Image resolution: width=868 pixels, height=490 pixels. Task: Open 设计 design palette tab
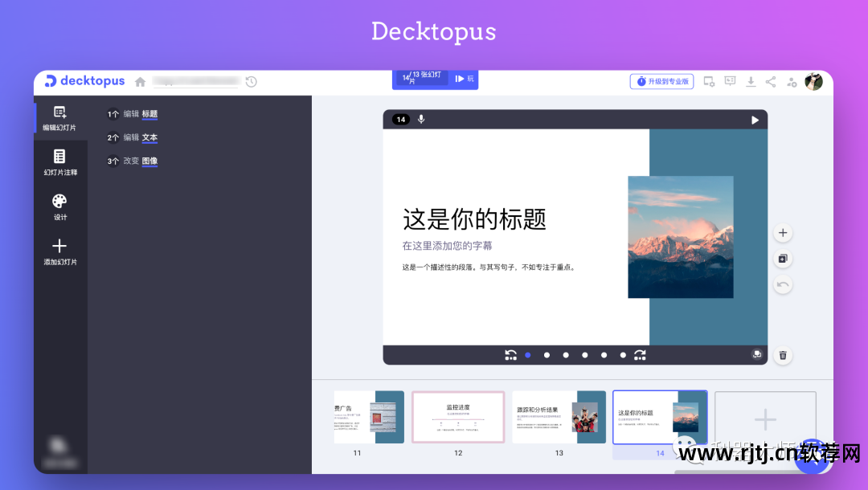60,207
